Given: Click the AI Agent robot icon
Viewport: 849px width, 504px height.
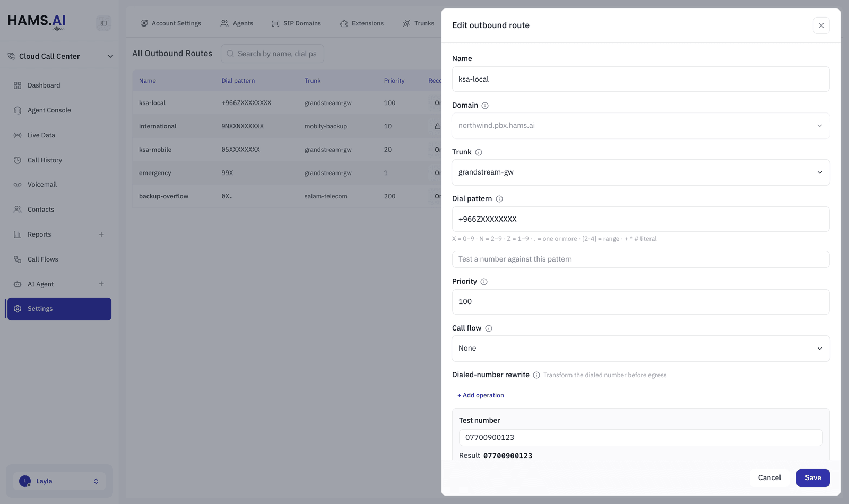Looking at the screenshot, I should 18,284.
